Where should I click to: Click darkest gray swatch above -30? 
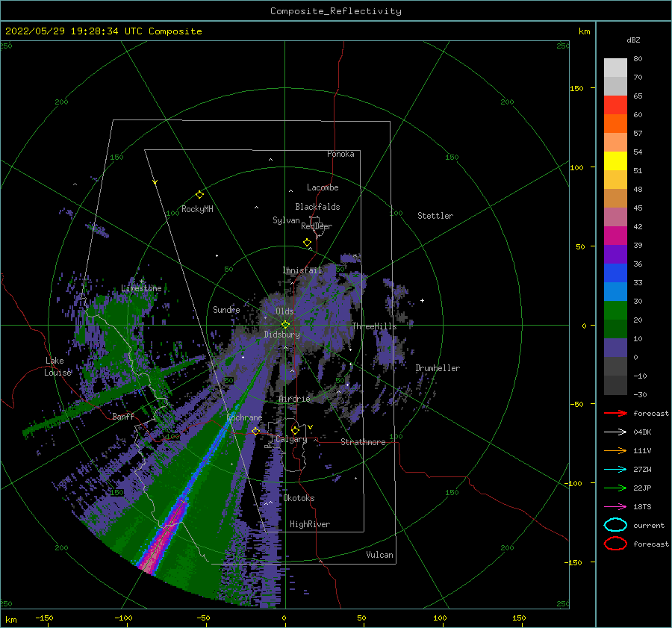pyautogui.click(x=615, y=385)
